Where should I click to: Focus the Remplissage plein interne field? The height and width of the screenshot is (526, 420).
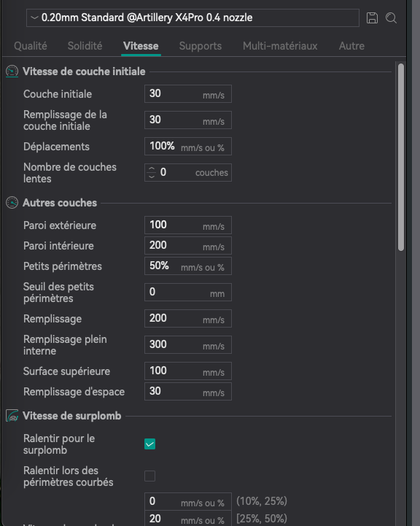pos(188,344)
